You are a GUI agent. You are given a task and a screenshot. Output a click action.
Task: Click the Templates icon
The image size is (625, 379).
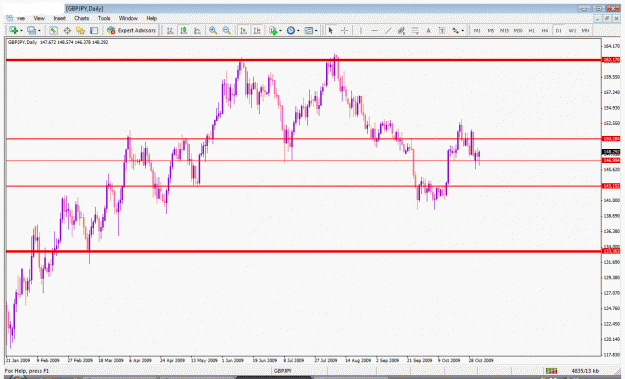(309, 30)
